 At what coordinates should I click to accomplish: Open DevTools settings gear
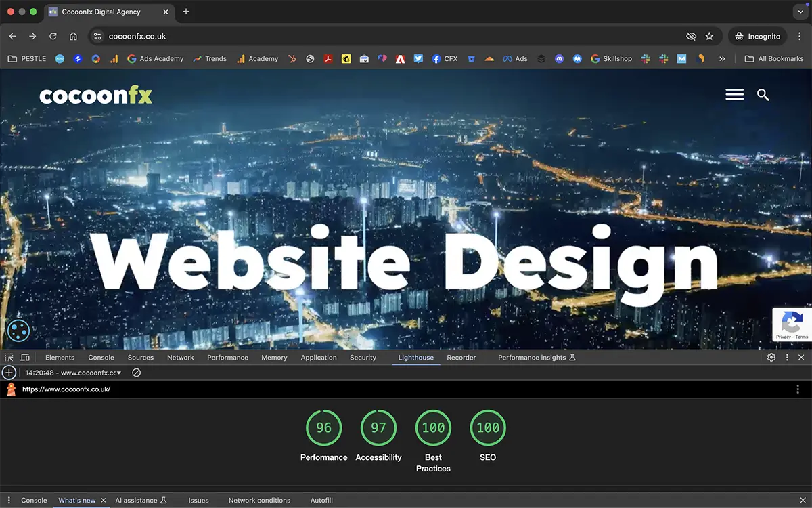click(771, 358)
